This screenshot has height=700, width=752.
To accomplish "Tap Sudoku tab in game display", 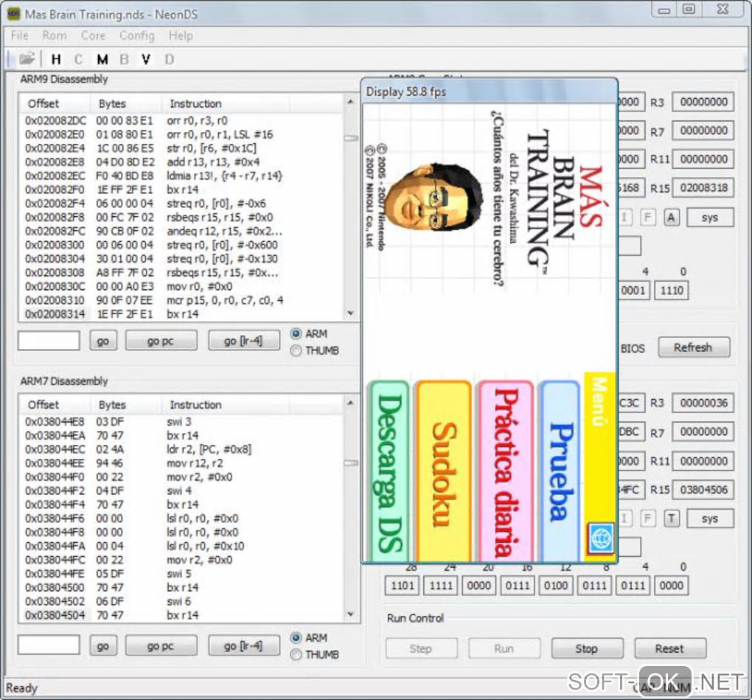I will pos(442,472).
